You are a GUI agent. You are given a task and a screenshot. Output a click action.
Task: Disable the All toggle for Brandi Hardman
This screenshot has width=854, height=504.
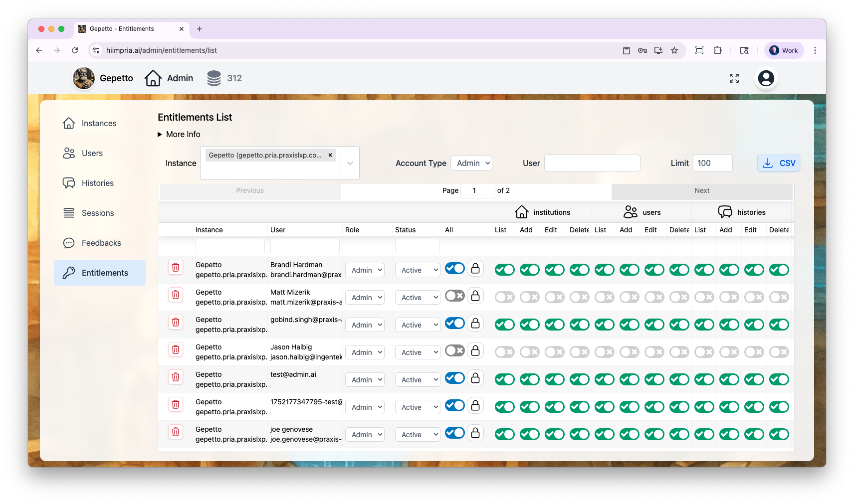click(x=455, y=268)
